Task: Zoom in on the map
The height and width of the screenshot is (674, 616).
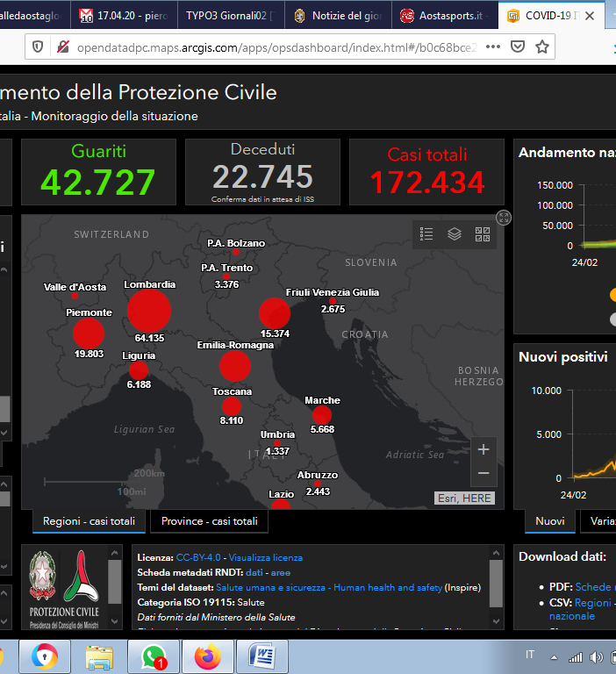Action: point(483,449)
